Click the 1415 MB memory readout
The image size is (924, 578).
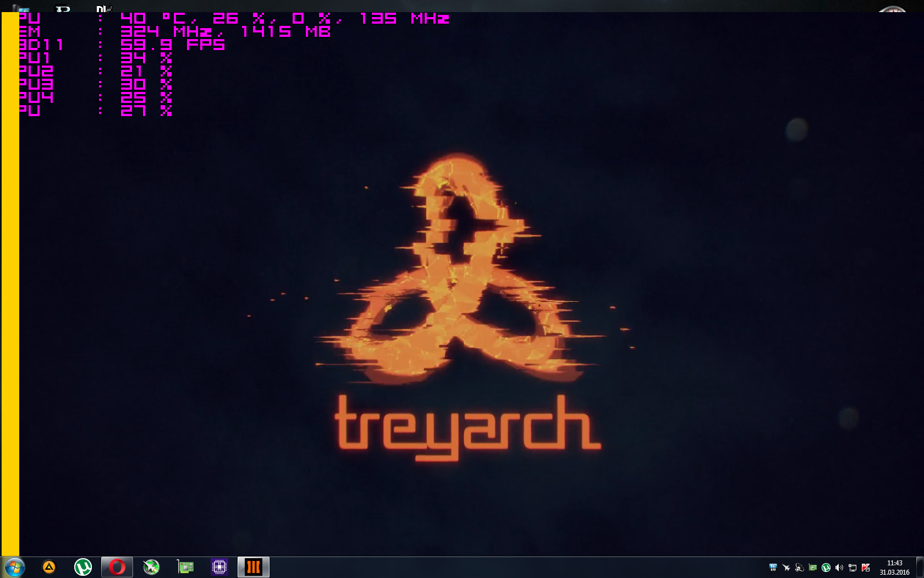tap(285, 31)
